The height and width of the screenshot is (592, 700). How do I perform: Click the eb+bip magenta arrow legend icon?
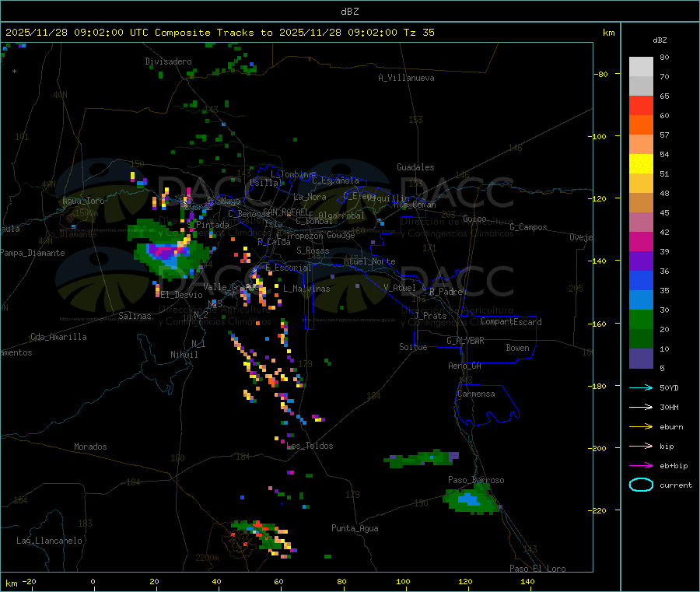[641, 466]
